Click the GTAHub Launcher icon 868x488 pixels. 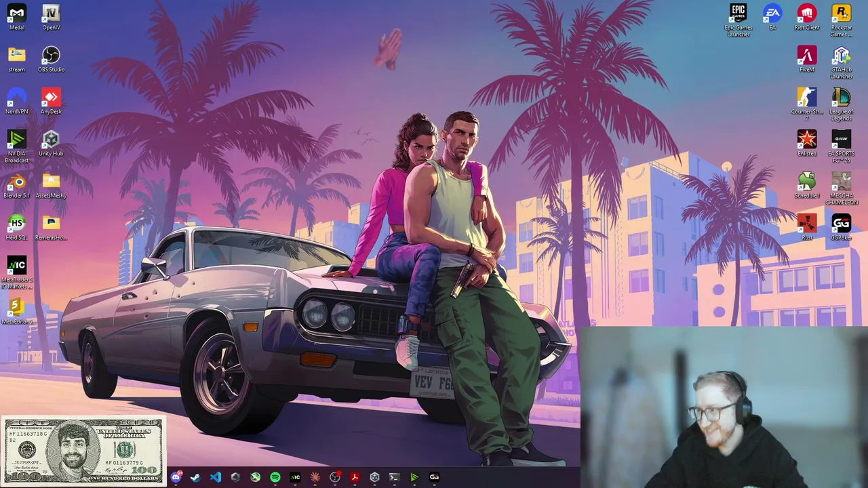coord(841,63)
